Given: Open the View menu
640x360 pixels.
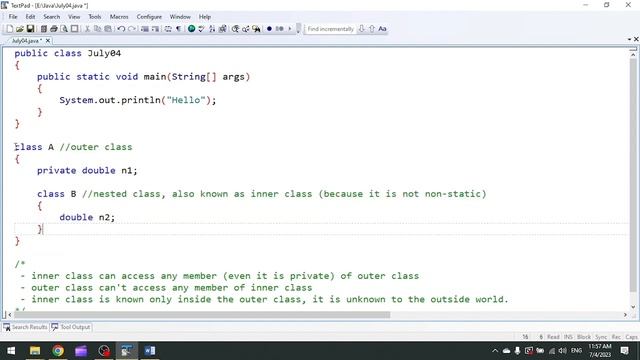Looking at the screenshot, I should pyautogui.click(x=74, y=17).
